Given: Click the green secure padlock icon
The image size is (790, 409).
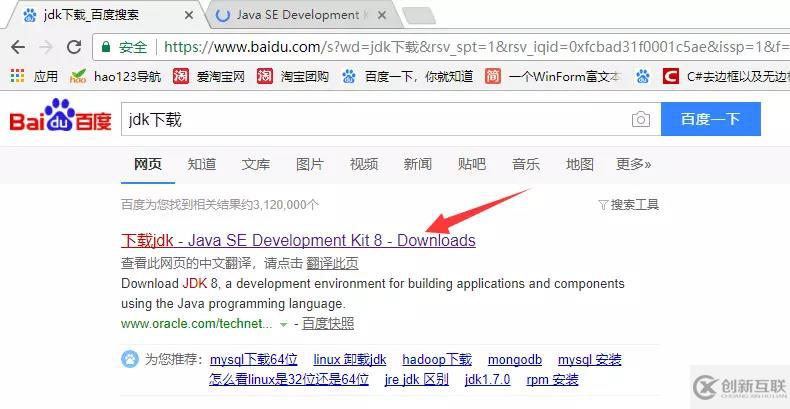Looking at the screenshot, I should point(106,47).
